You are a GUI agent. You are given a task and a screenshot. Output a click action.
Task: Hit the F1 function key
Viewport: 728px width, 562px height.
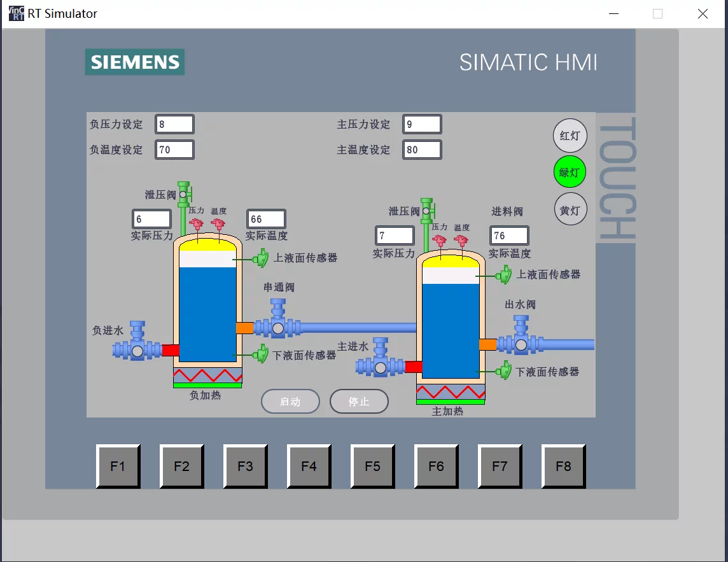tap(118, 467)
